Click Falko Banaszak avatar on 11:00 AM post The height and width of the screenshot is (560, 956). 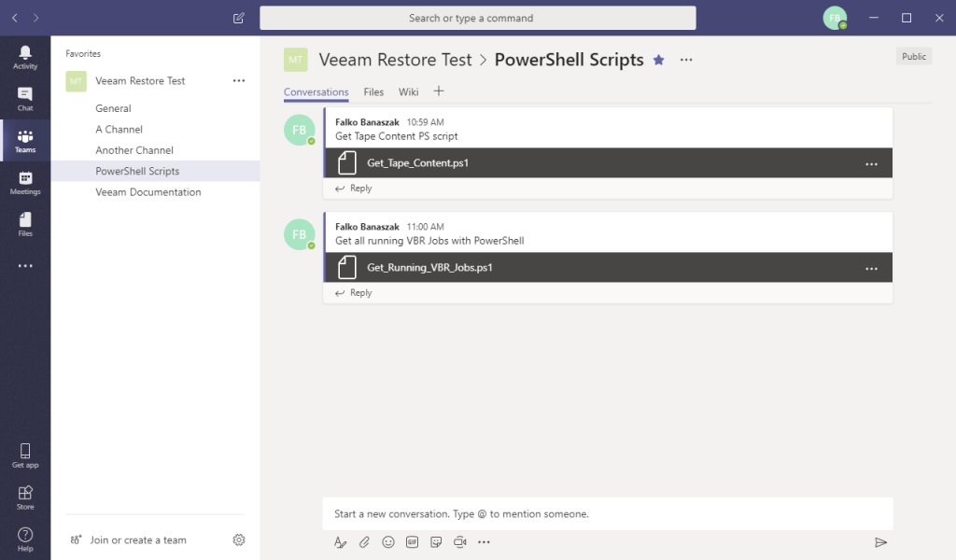[300, 234]
